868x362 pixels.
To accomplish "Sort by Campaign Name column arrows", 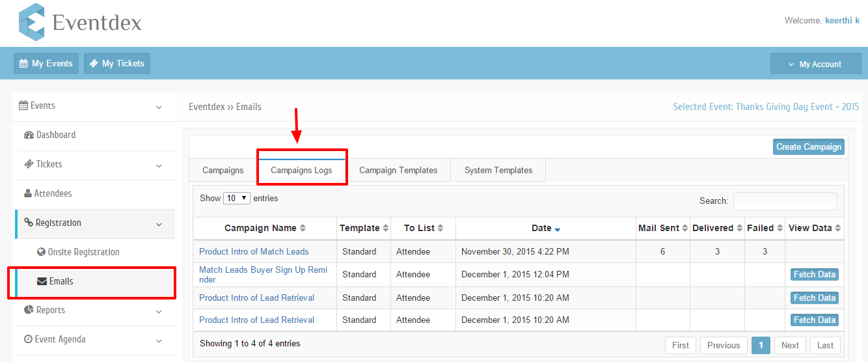I will pyautogui.click(x=303, y=229).
